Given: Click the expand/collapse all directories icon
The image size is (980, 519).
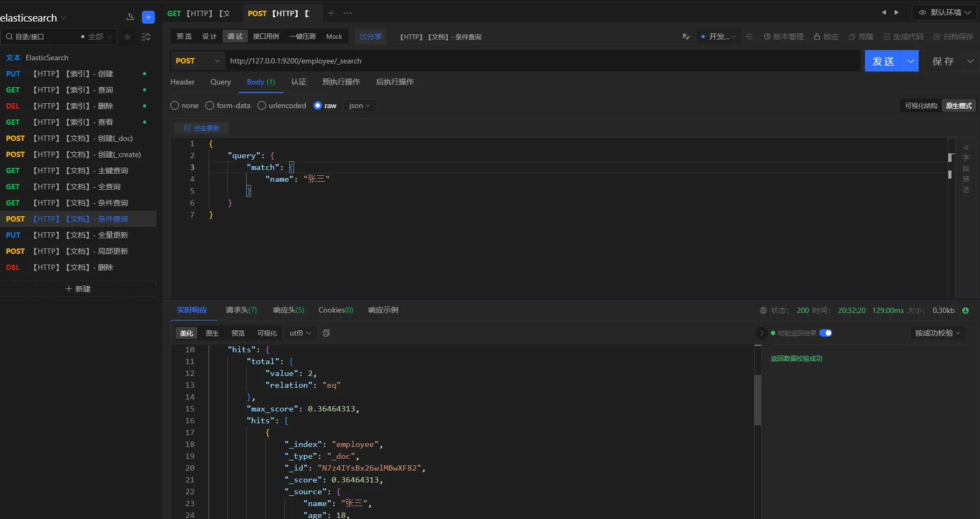Looking at the screenshot, I should pos(146,37).
